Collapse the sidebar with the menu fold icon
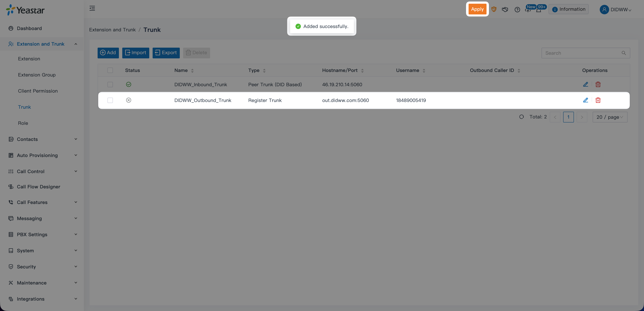This screenshot has height=311, width=644. coord(92,8)
